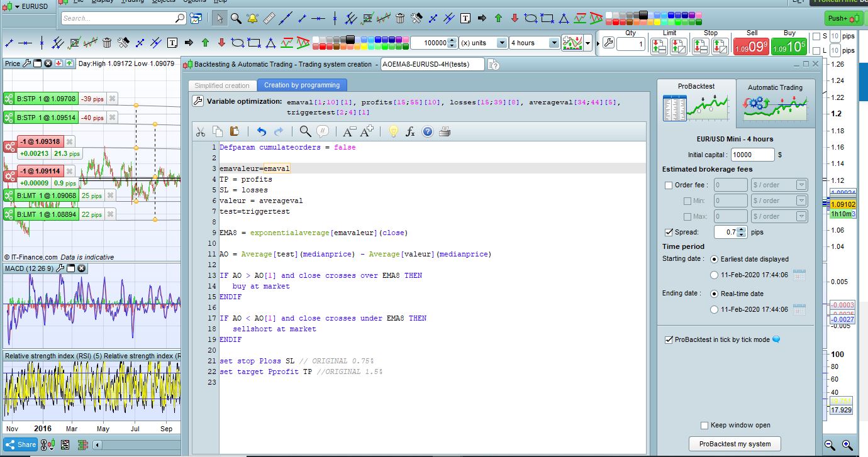Viewport: 868px width, 457px height.
Task: Click the lightbulb icon in the editor toolbar
Action: tap(393, 131)
